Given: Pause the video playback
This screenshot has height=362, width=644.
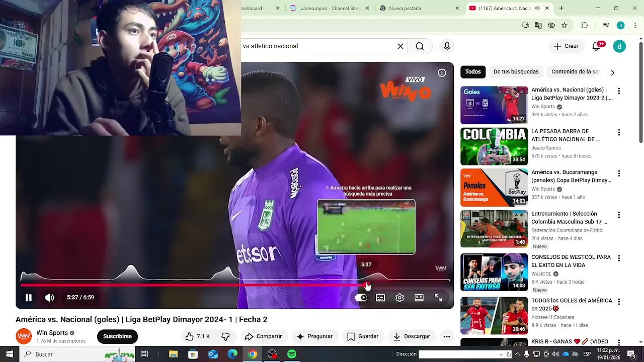Looking at the screenshot, I should click(x=29, y=298).
